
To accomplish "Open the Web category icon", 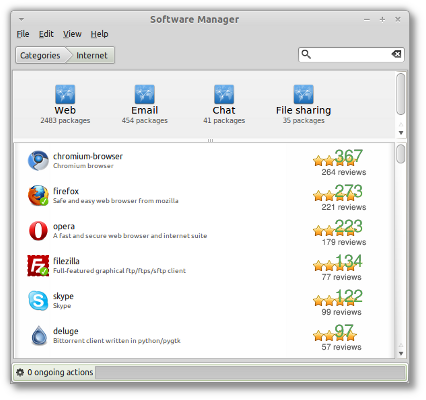I will point(65,94).
